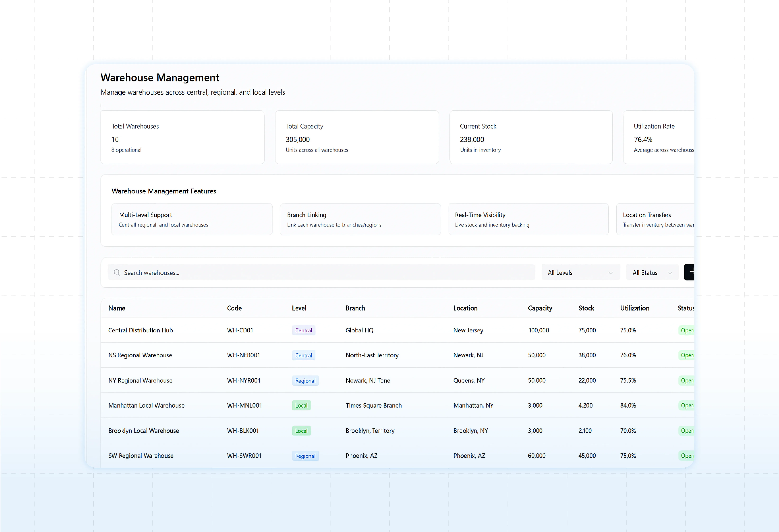Click the Total Warehouses stat card

(x=182, y=137)
